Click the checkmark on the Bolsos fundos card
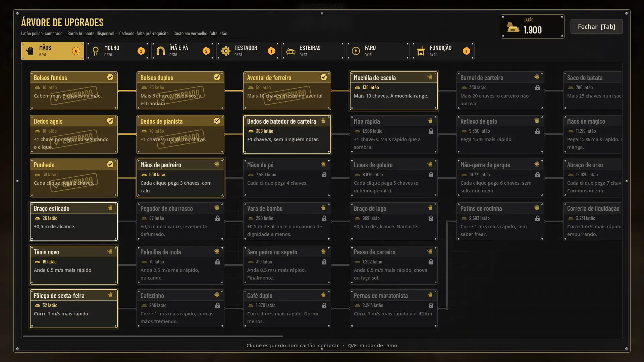Screen dimensions: 644x362 110,77
